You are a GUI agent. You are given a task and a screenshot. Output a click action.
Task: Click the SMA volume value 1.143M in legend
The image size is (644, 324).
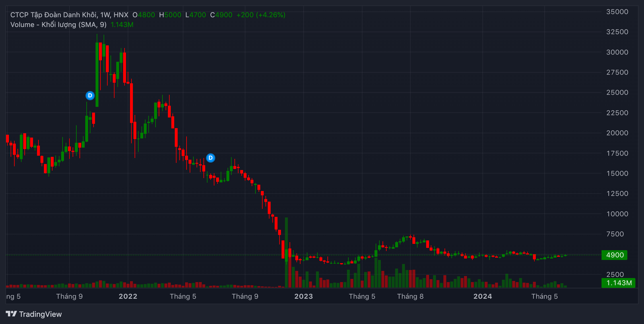pos(122,25)
